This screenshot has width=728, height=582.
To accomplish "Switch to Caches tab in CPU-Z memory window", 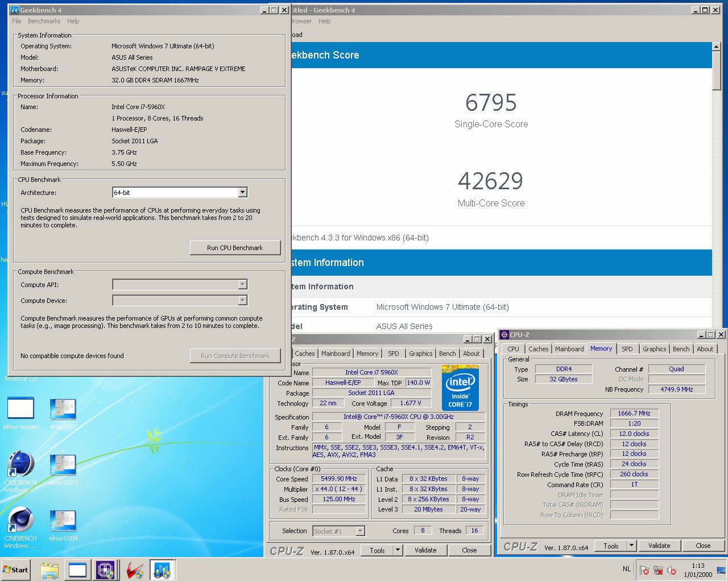I will (538, 349).
